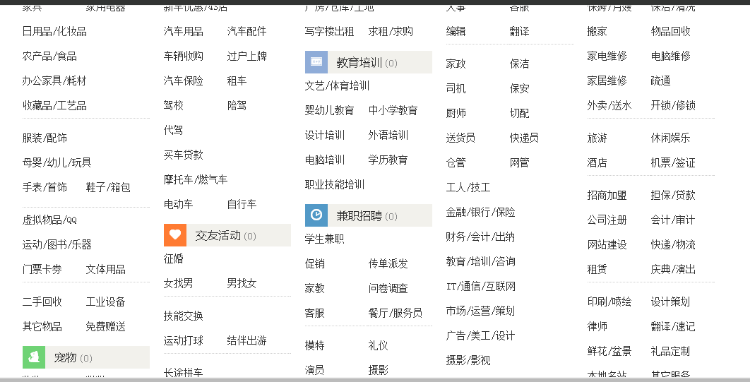This screenshot has height=382, width=750.
Task: Select the 传单派发 link
Action: pyautogui.click(x=388, y=263)
